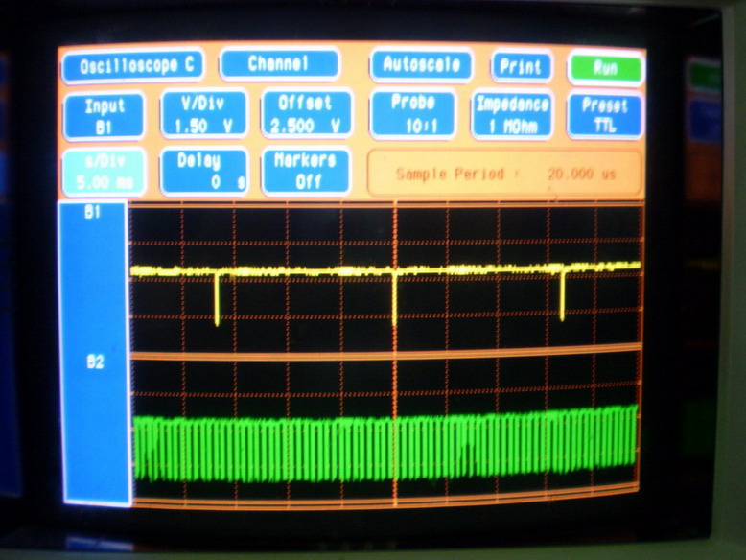Select the Input B1 field

105,116
